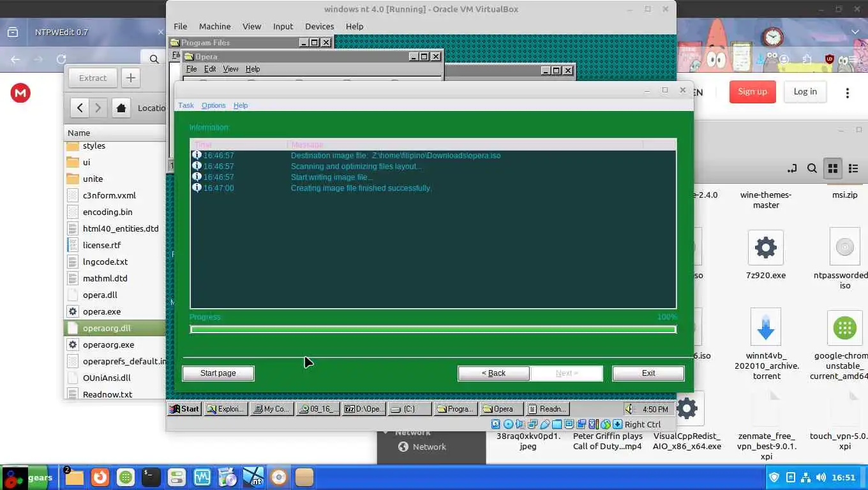Screen dimensions: 868x490
Task: Click the Extract button in archive manager
Action: point(93,78)
